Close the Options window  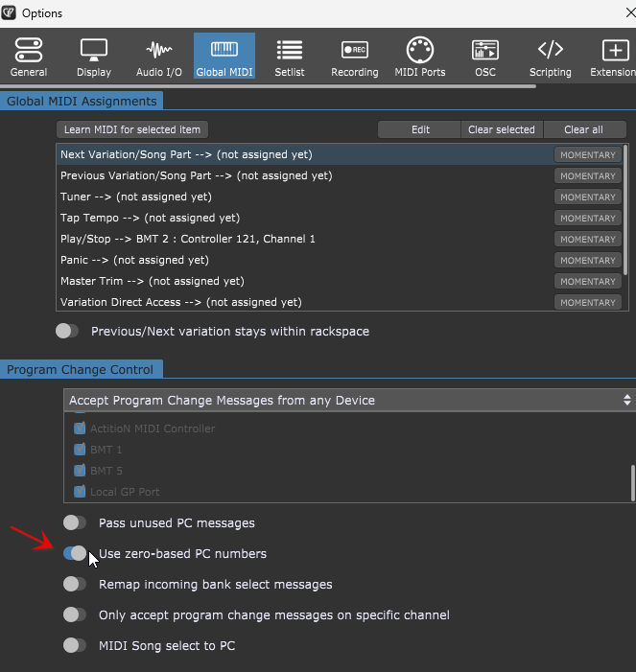pos(630,12)
